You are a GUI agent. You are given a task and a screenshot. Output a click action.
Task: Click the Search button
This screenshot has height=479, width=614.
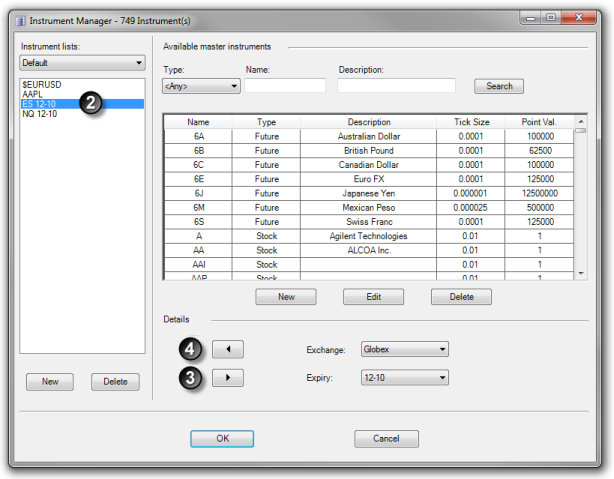point(499,86)
